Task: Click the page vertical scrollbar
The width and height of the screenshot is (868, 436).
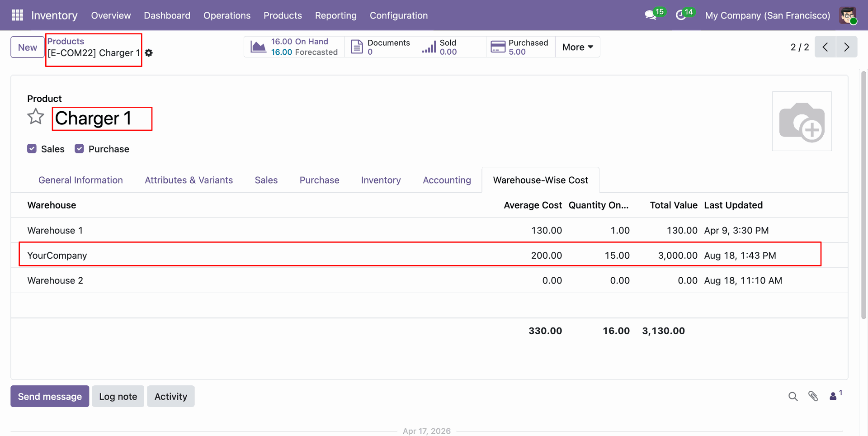Action: click(863, 194)
